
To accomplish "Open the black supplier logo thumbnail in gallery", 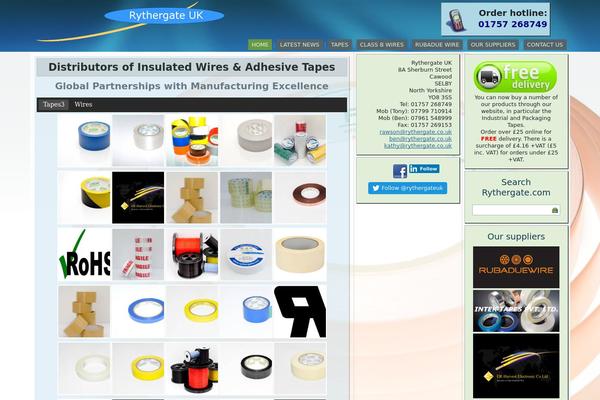I will pos(138,198).
